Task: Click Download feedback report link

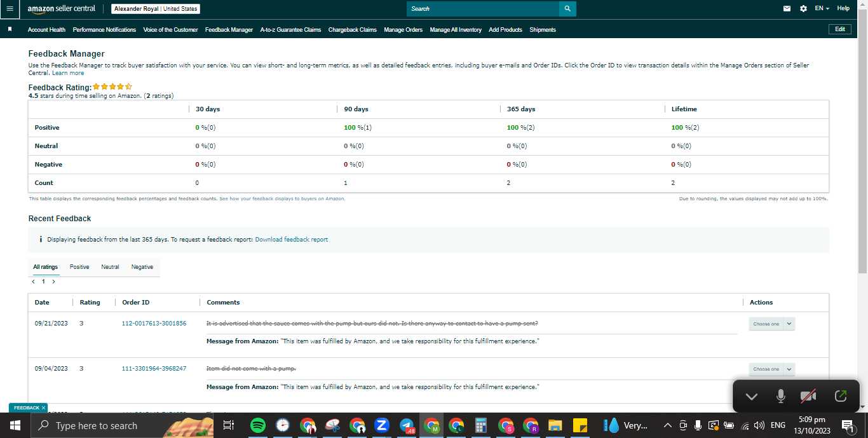Action: [292, 240]
